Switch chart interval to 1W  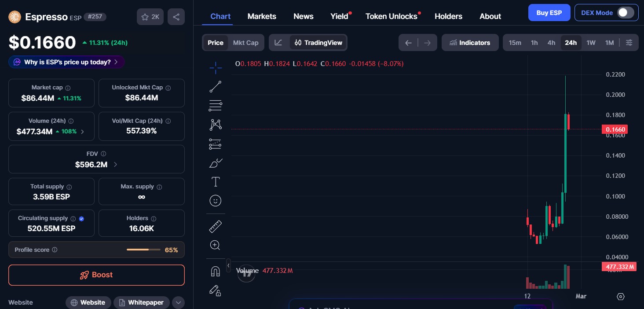[x=591, y=42]
